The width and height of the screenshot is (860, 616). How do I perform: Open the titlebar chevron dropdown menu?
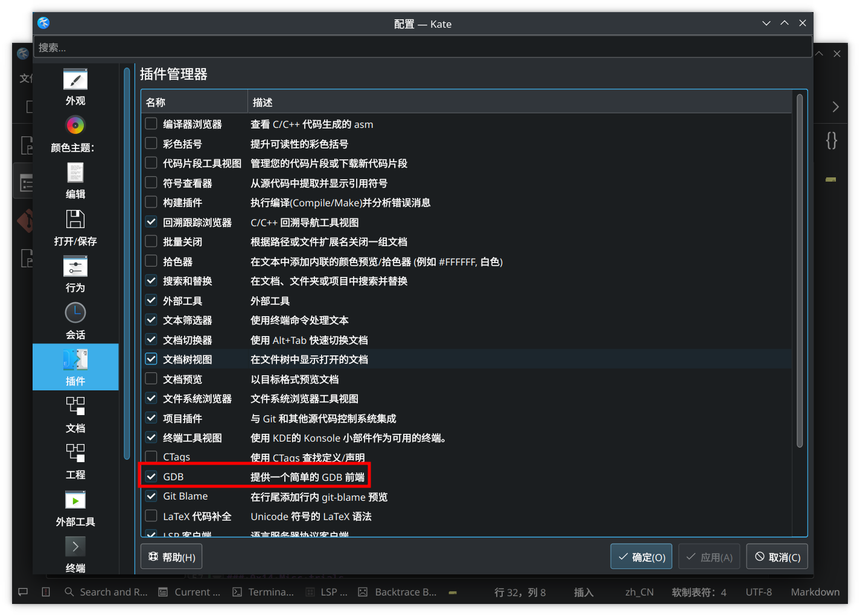(x=766, y=23)
